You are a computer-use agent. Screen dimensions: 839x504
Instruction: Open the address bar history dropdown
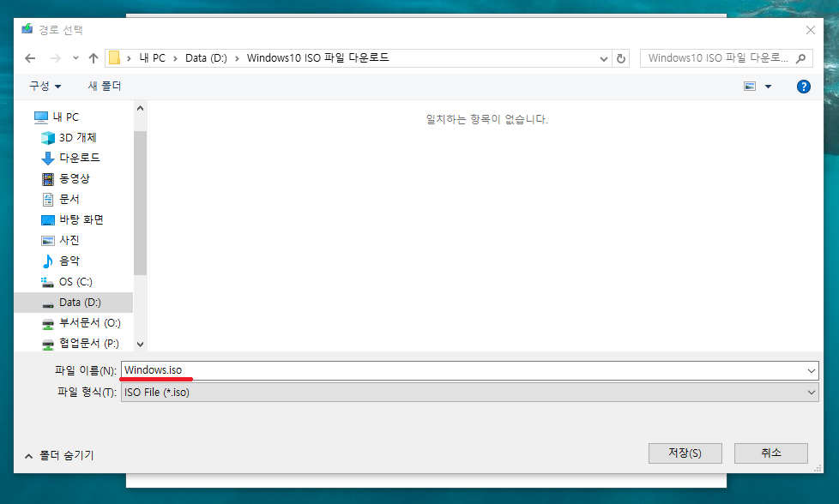604,59
